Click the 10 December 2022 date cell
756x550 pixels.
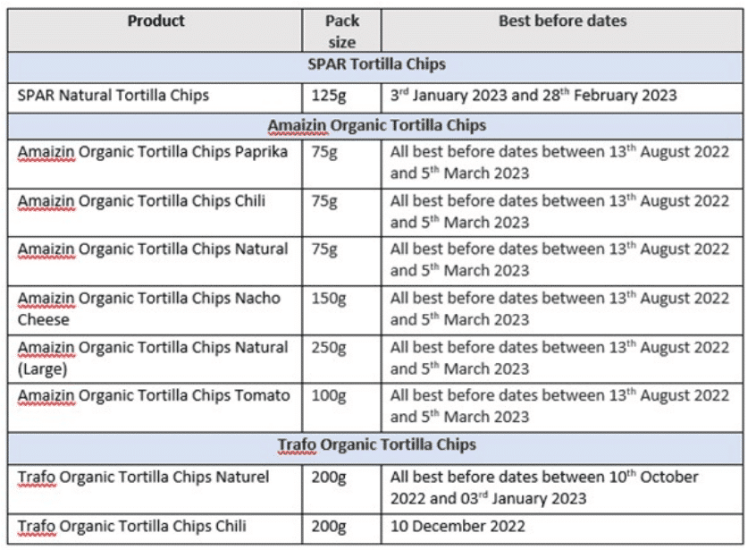click(x=562, y=529)
